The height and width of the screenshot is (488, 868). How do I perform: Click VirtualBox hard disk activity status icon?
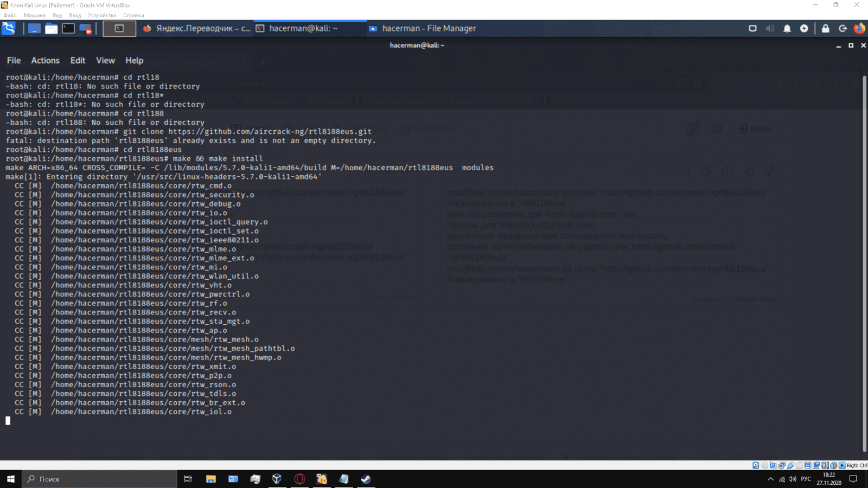tap(756, 465)
